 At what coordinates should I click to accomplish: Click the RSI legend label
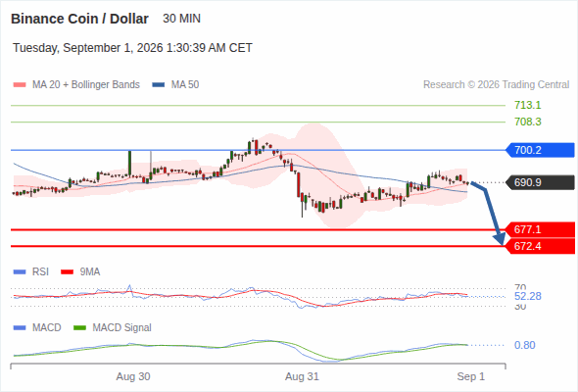coord(40,272)
